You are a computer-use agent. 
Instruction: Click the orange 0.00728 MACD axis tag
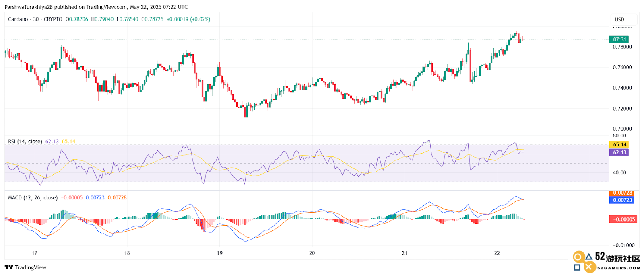point(622,193)
